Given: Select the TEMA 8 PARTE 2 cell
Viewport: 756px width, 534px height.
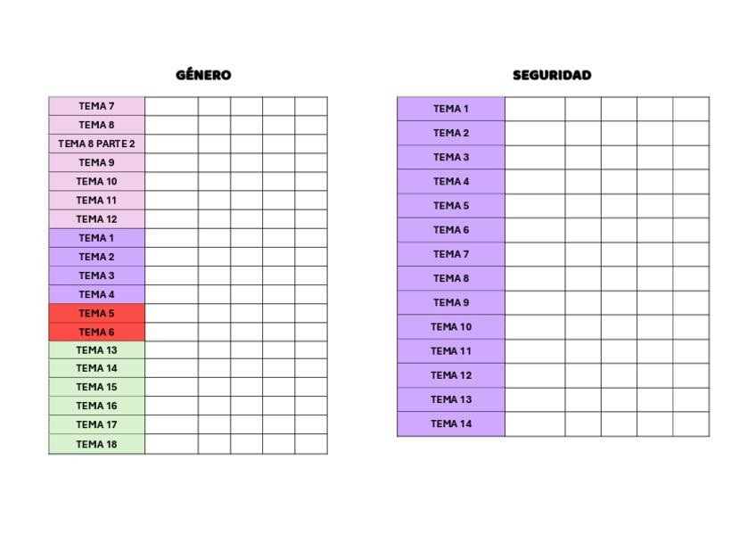Looking at the screenshot, I should [x=96, y=144].
